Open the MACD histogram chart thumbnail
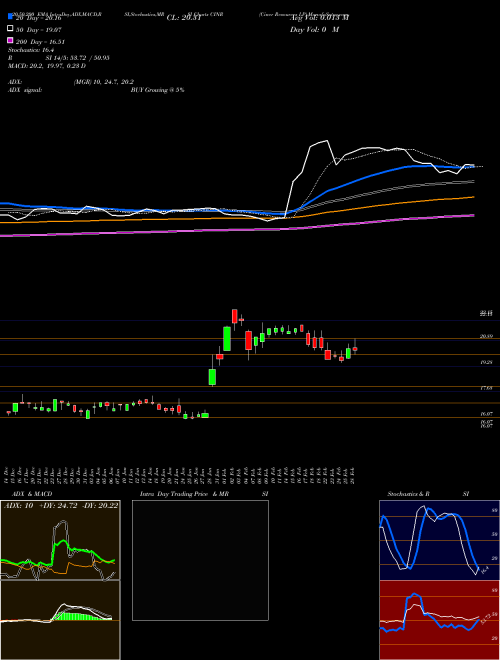Screen dimensions: 500x660 [x=60, y=620]
